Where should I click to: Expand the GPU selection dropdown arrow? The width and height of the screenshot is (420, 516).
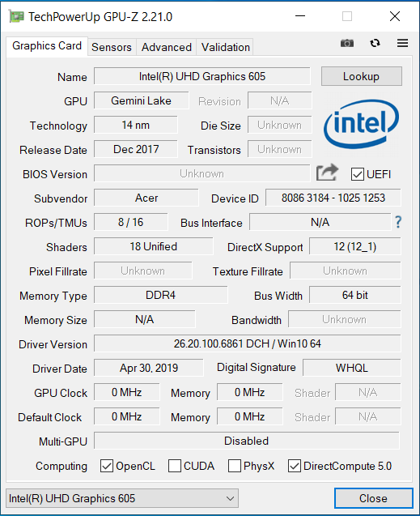pyautogui.click(x=230, y=498)
